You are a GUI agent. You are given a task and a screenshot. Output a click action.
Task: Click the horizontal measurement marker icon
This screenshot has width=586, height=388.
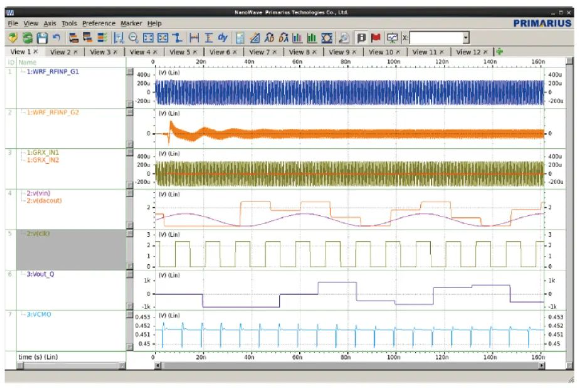coord(194,37)
